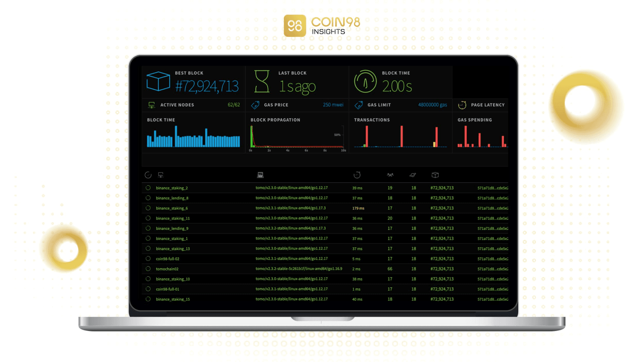Pin the binance_staking_13 node circle

pos(148,249)
